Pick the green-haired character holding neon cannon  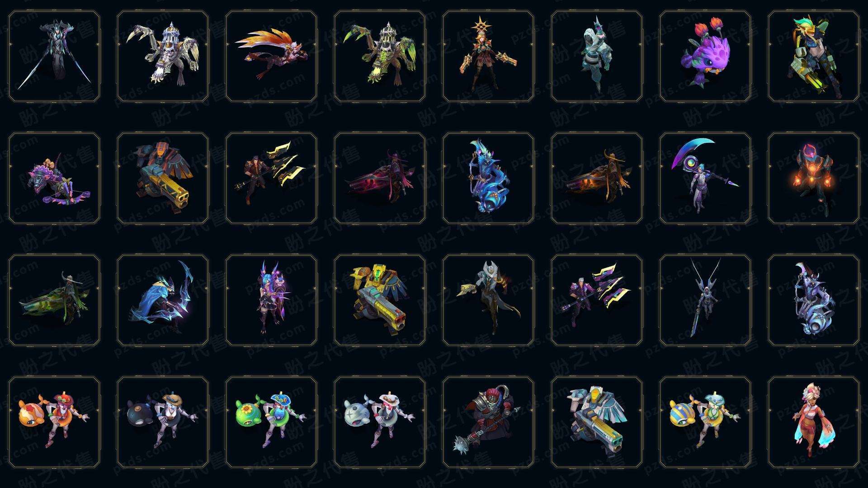click(x=814, y=56)
